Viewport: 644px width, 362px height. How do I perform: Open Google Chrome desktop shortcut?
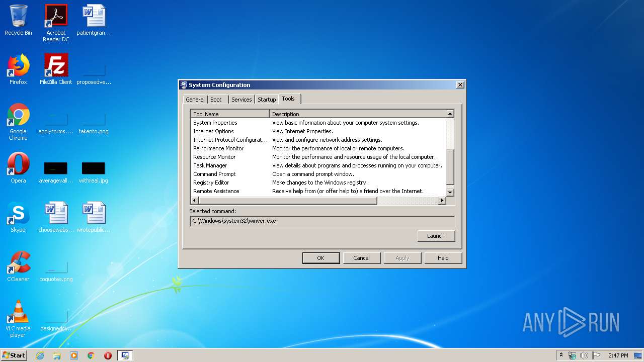18,122
